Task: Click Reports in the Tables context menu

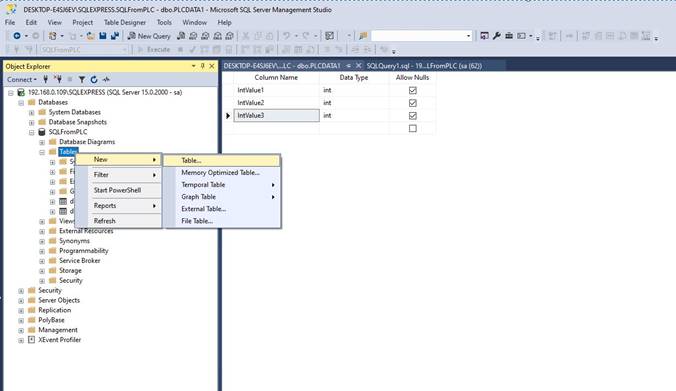Action: [119, 206]
